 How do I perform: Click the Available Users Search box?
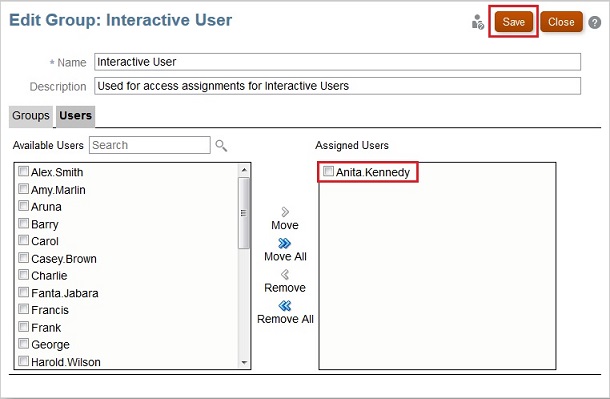point(150,145)
